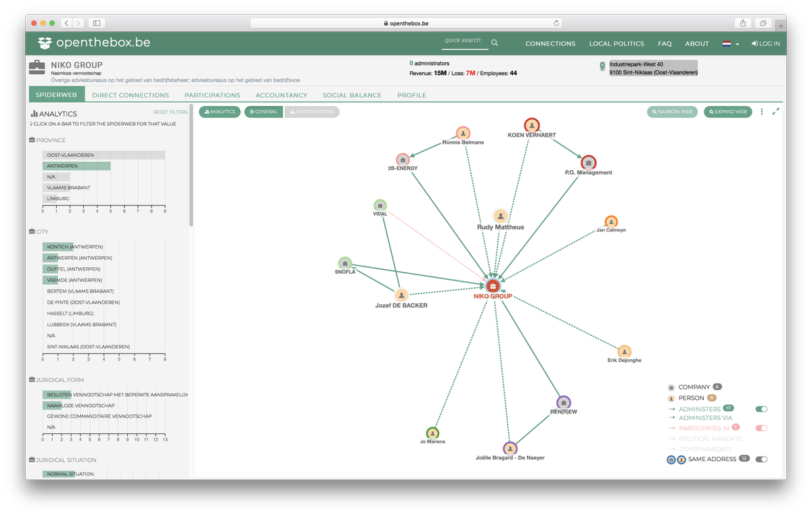The height and width of the screenshot is (516, 812).
Task: Click the SNOFLA company node
Action: click(x=345, y=263)
